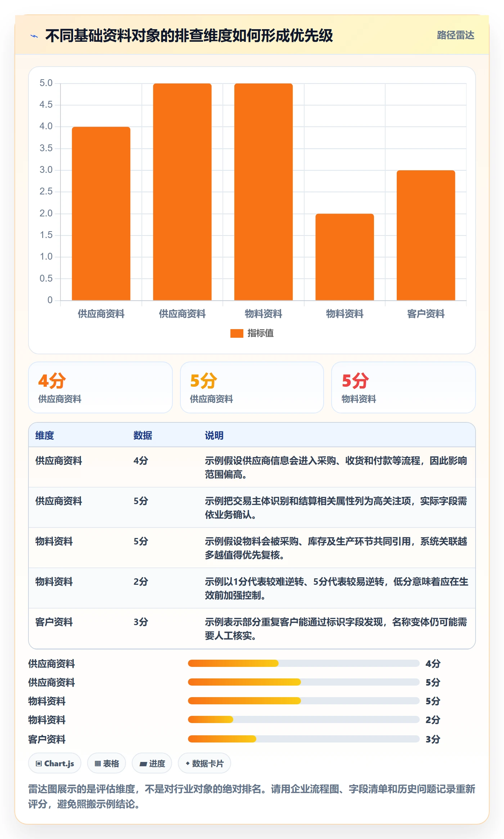Click the 进度 chip

tap(152, 763)
